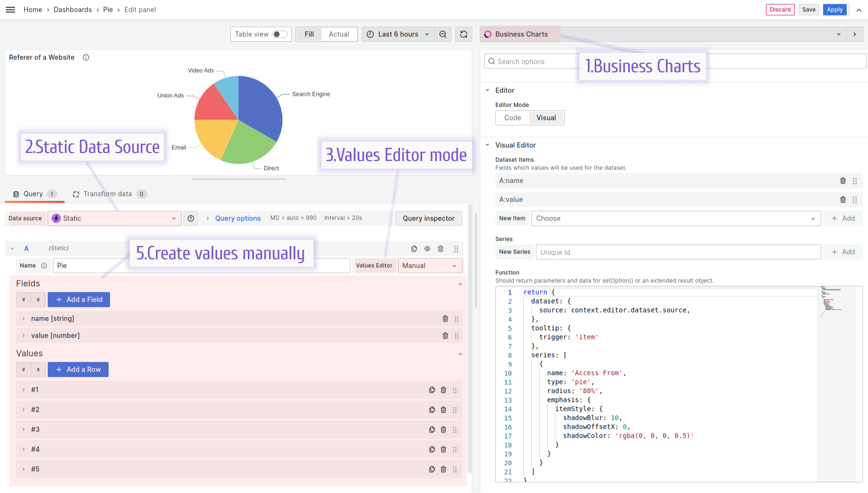
Task: Duplicate query A using copy icon
Action: [414, 249]
